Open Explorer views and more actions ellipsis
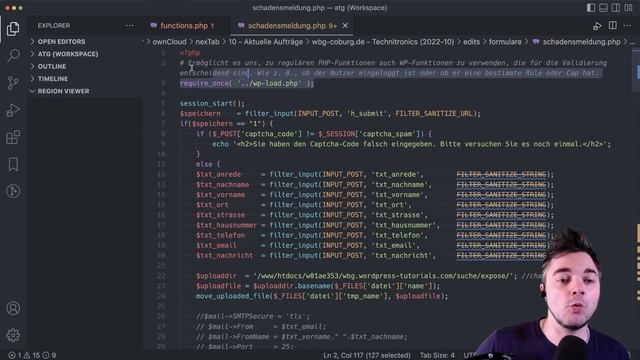This screenshot has height=360, width=640. 129,25
